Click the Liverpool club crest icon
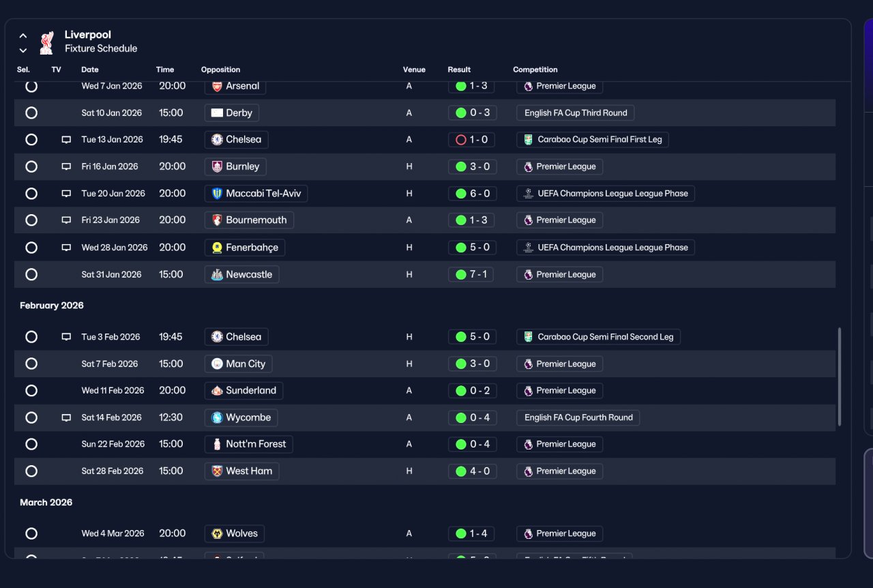The image size is (873, 588). 46,42
